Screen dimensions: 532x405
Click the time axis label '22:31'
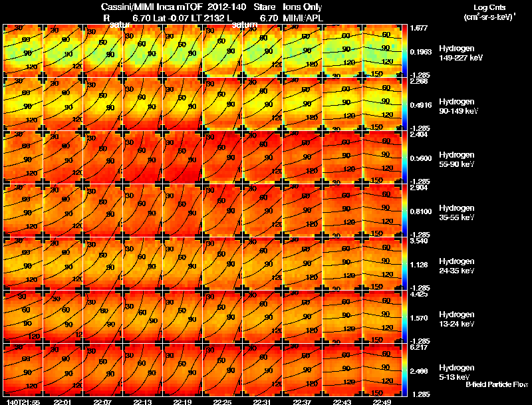pyautogui.click(x=262, y=402)
